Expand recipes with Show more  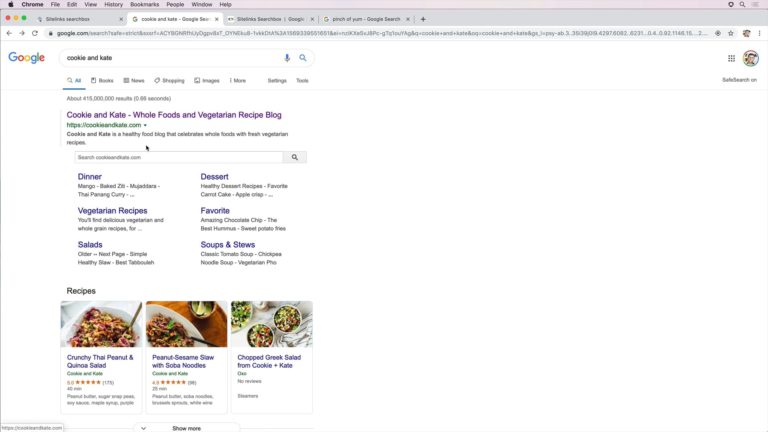coord(187,428)
